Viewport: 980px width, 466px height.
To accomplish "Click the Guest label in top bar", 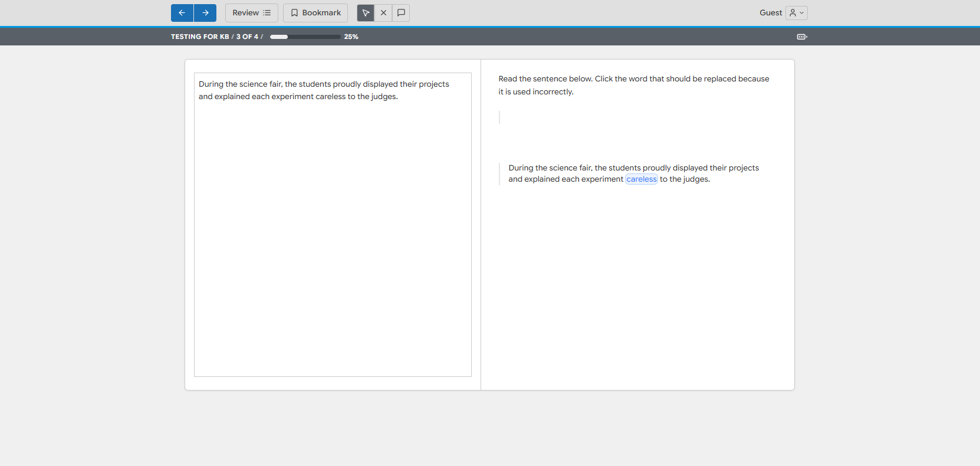I will point(771,13).
